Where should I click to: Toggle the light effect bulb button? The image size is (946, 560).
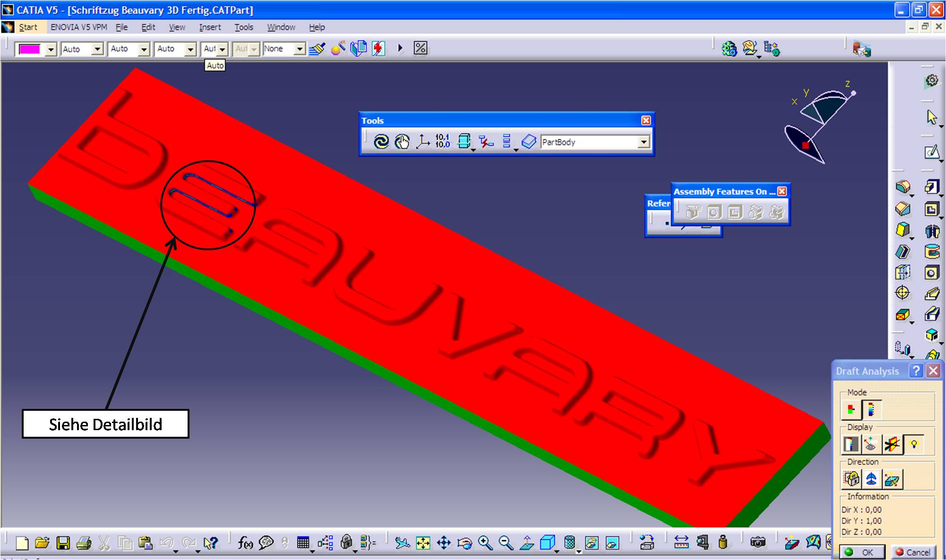913,444
